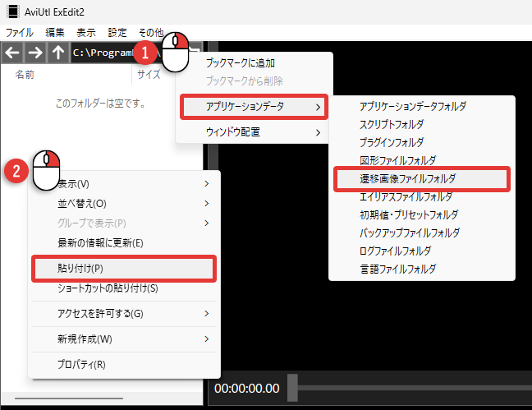Go up one folder level
The width and height of the screenshot is (532, 410).
pyautogui.click(x=57, y=53)
